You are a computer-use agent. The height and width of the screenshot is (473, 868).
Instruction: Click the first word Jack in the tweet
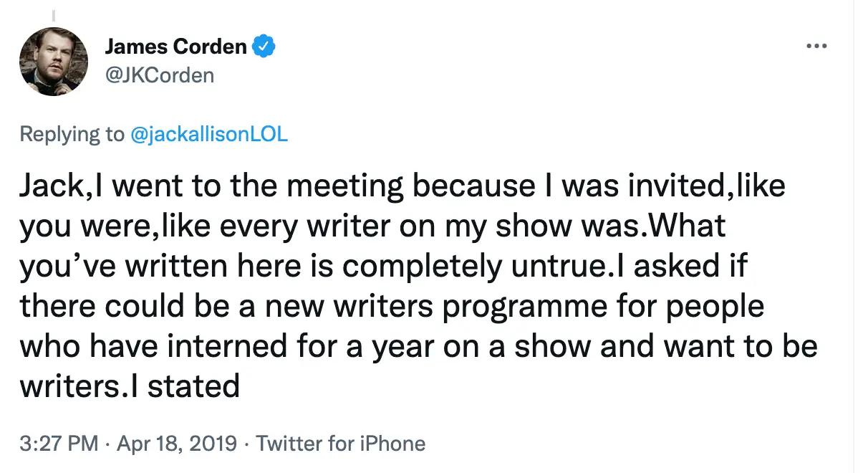point(45,185)
